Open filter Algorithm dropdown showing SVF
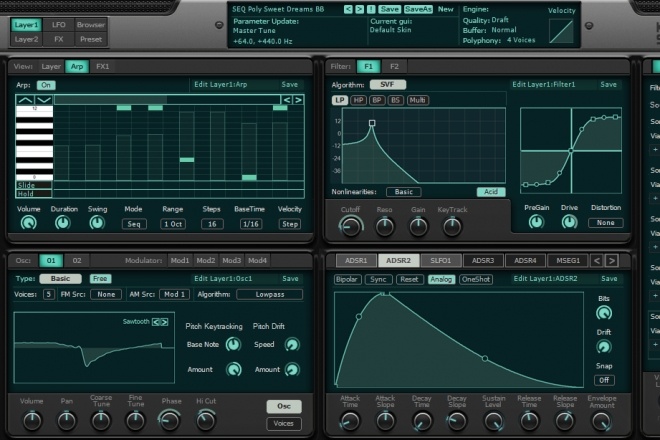This screenshot has width=660, height=440. 388,85
